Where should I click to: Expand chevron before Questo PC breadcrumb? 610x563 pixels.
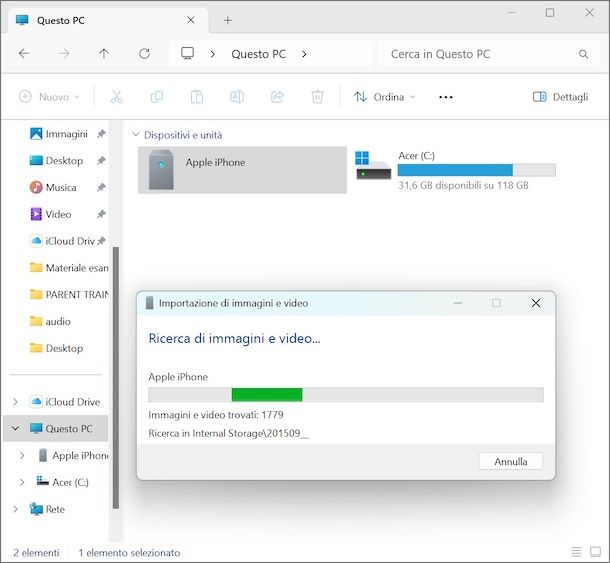tap(212, 54)
